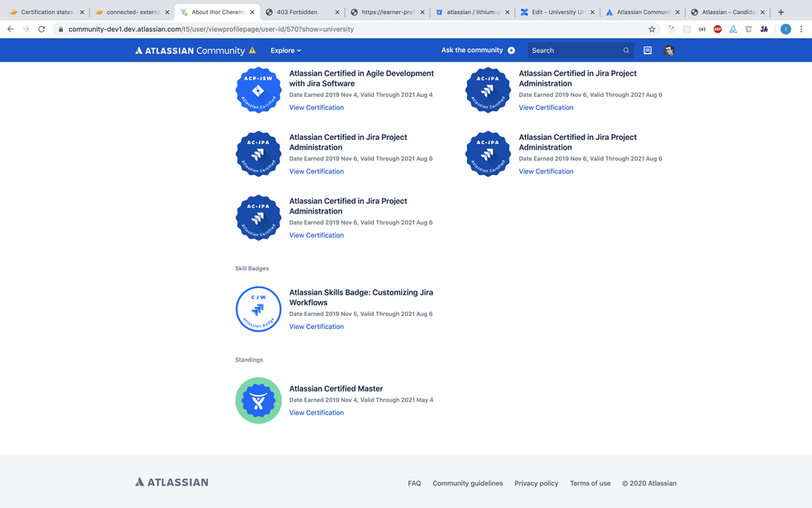The height and width of the screenshot is (508, 812).
Task: Switch to the 'Atlassian - Candida' tab
Action: pyautogui.click(x=727, y=12)
